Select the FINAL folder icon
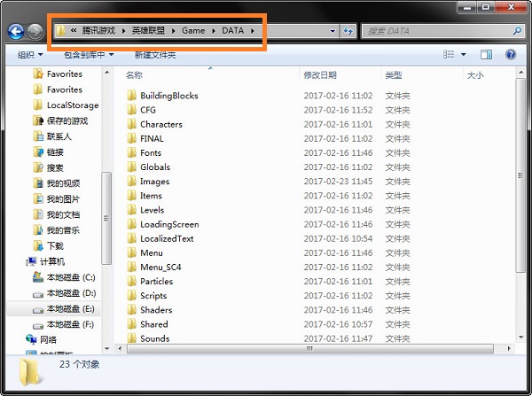 [132, 138]
